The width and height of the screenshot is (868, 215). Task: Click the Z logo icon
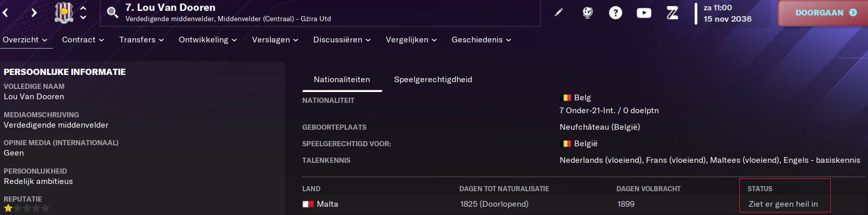pos(672,12)
